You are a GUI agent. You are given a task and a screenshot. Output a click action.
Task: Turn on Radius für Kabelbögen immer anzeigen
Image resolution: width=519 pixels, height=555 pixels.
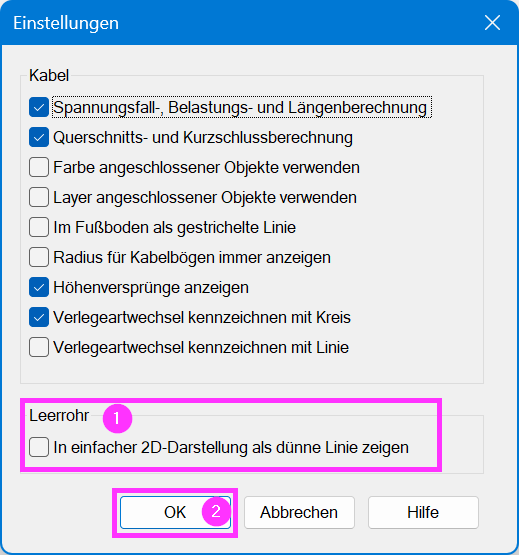[39, 257]
